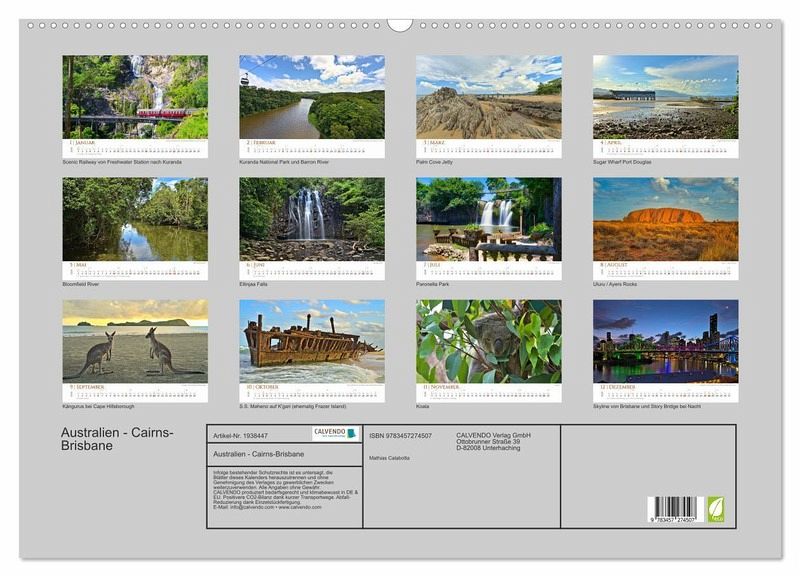800x577 pixels.
Task: Select the Ellinjaa Falls waterfall image
Action: click(312, 220)
